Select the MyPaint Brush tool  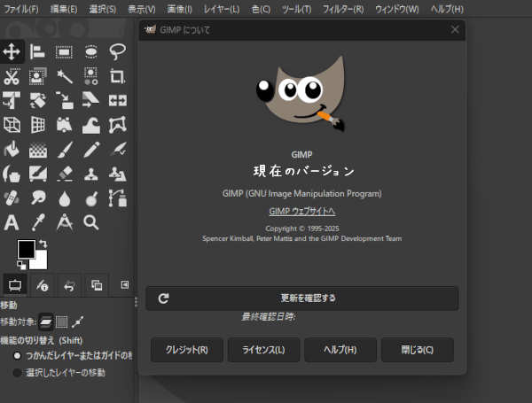pyautogui.click(x=37, y=174)
